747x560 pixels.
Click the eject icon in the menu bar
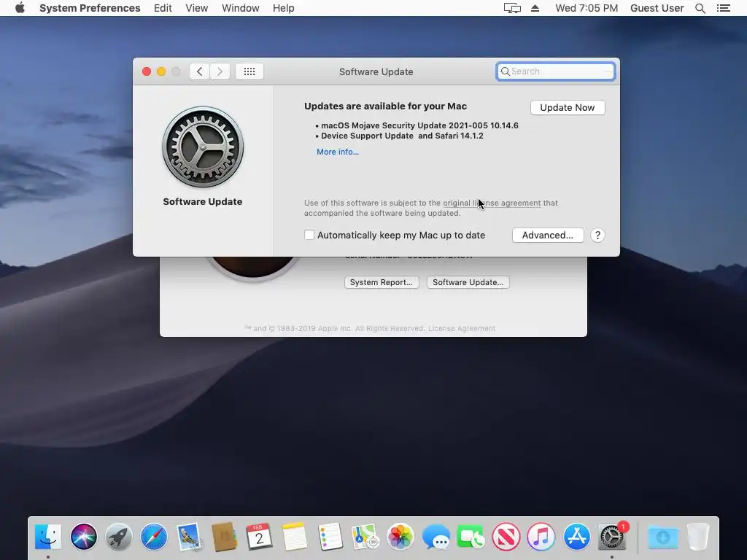[535, 8]
